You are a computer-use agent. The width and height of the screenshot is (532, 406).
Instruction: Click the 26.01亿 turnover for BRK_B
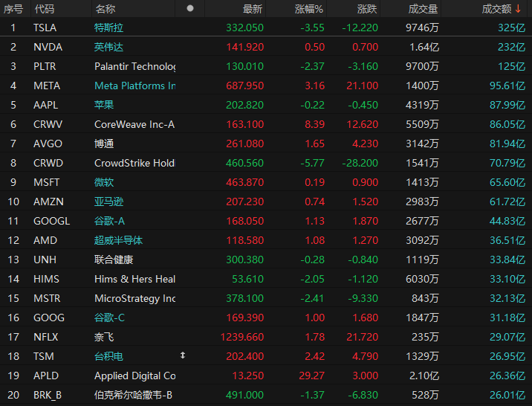(x=507, y=395)
